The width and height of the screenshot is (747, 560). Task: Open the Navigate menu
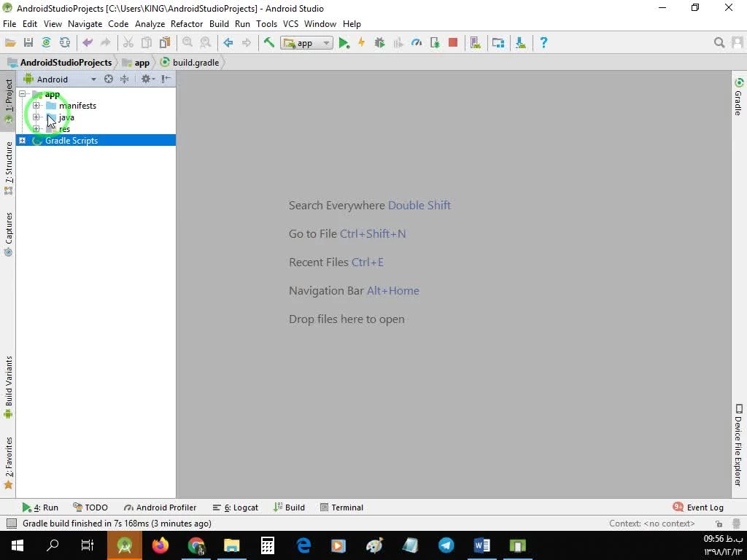pos(85,24)
